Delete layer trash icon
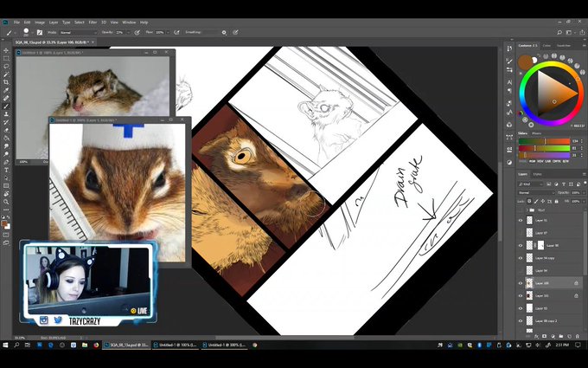The width and height of the screenshot is (588, 368). click(578, 337)
